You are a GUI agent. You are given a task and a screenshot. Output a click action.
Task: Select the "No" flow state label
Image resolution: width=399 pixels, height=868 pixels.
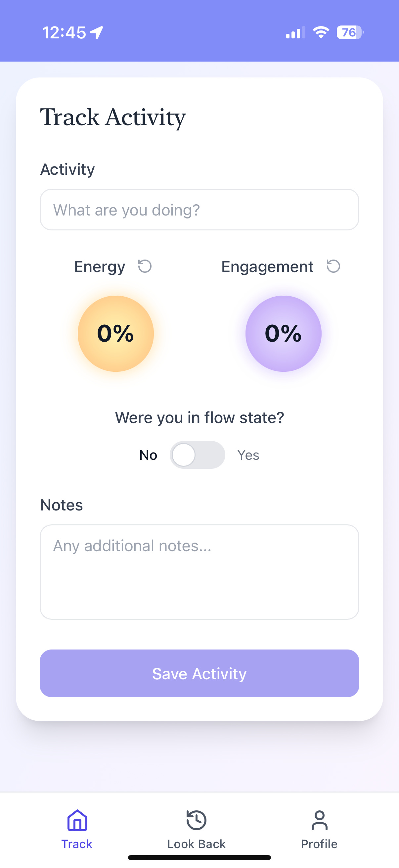(x=148, y=455)
